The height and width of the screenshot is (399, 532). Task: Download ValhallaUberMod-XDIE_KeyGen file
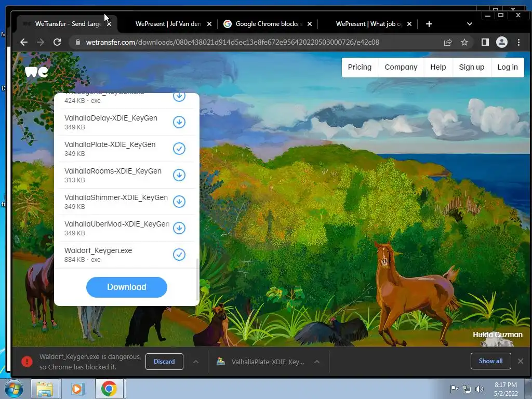[179, 228]
